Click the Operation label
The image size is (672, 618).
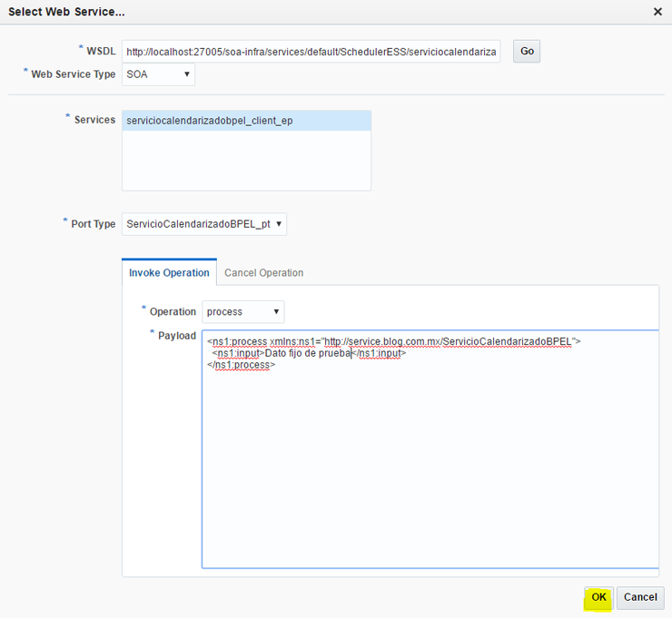tap(173, 311)
